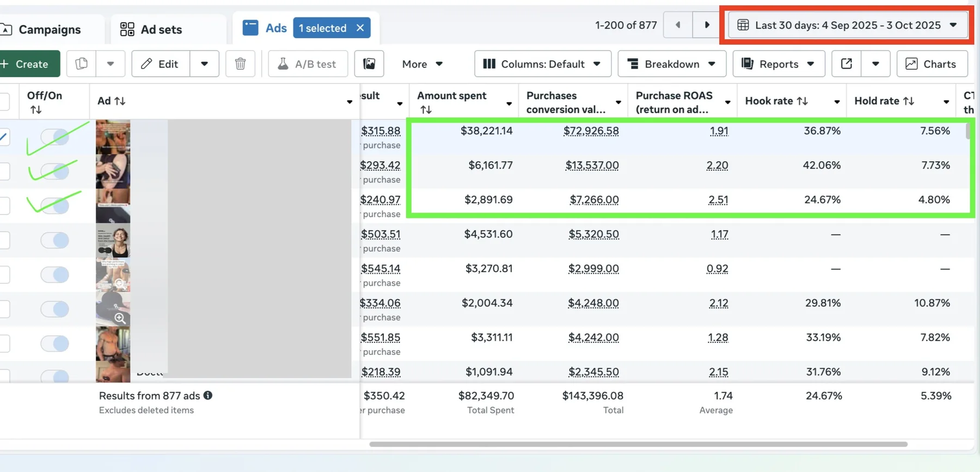Toggle the ad spending $2,891.69
The height and width of the screenshot is (472, 980).
click(x=54, y=206)
